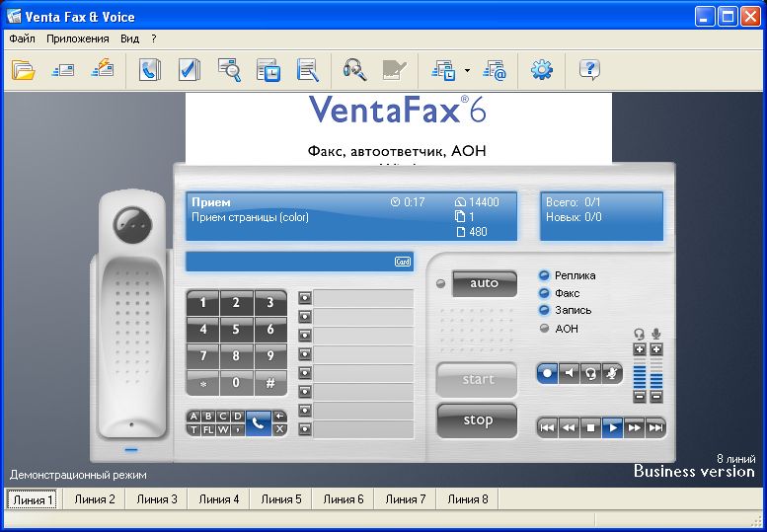This screenshot has width=767, height=532.
Task: Open settings gear in the toolbar
Action: (x=542, y=70)
